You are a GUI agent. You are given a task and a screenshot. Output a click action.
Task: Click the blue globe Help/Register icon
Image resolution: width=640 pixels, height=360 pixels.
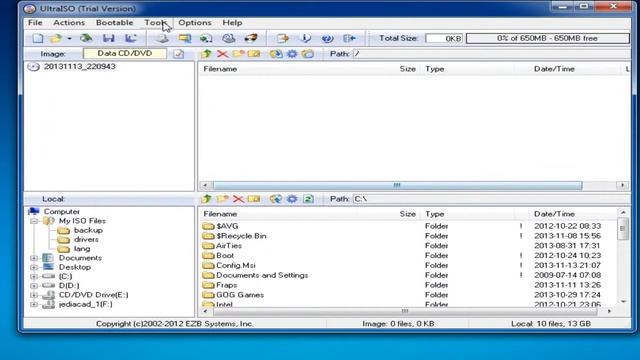tap(327, 38)
